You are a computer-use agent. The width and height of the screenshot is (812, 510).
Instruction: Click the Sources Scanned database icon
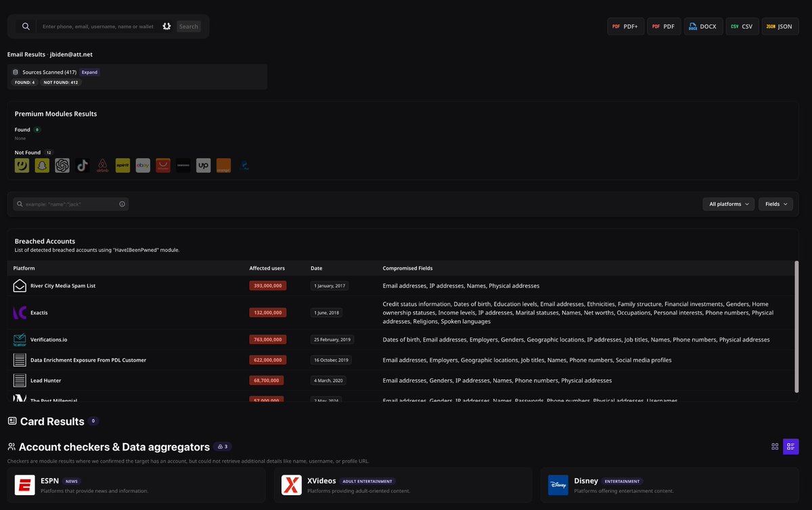click(16, 72)
